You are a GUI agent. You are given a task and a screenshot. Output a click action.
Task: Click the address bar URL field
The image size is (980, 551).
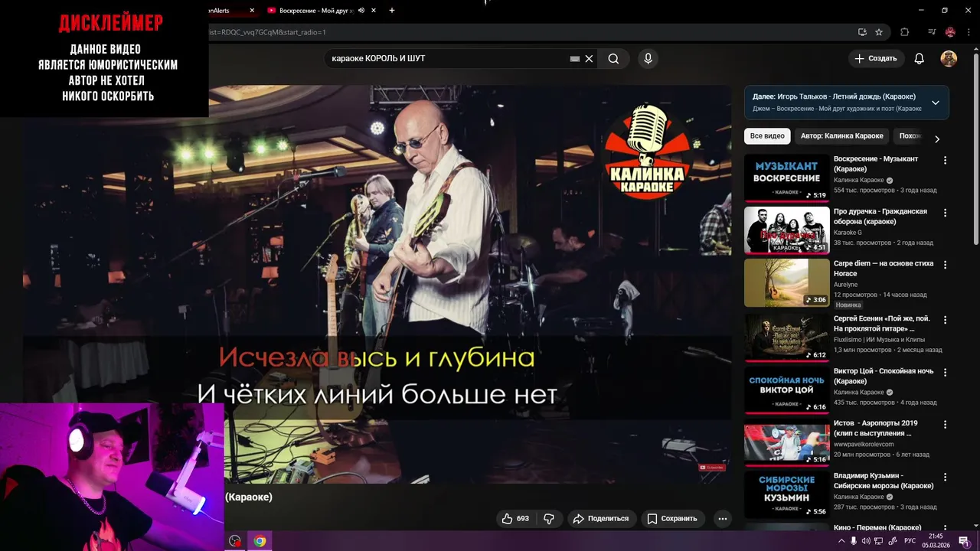pyautogui.click(x=528, y=32)
